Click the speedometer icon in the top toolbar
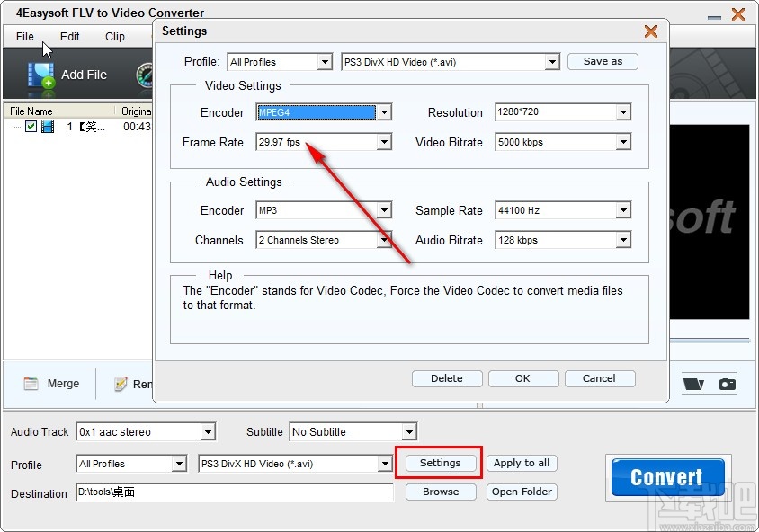Image resolution: width=759 pixels, height=532 pixels. pos(145,75)
